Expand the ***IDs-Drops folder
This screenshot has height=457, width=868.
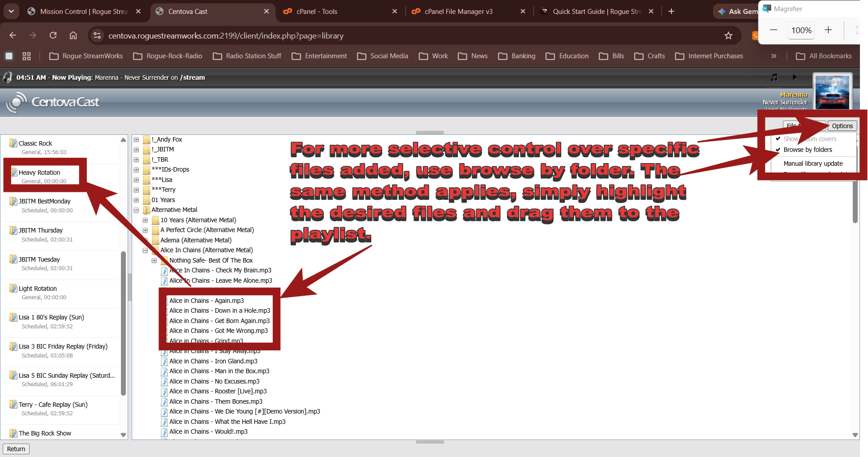tap(136, 169)
